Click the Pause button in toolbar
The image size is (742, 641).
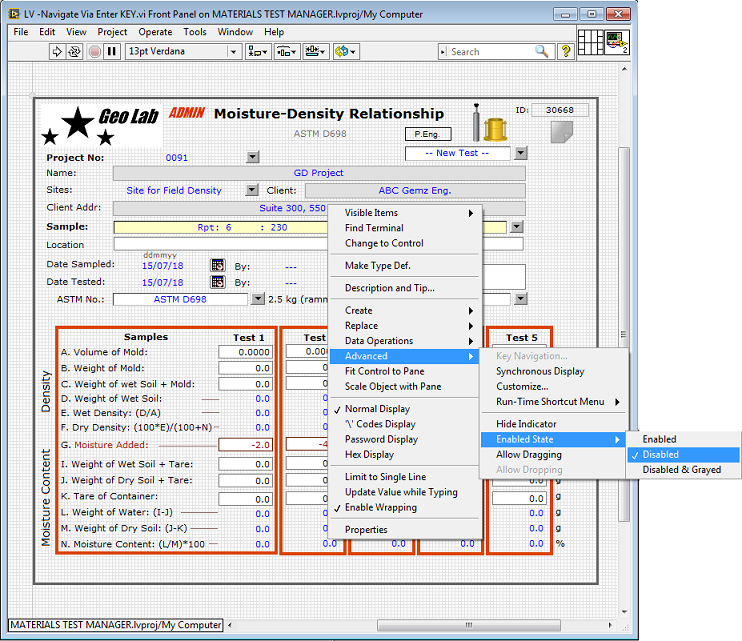(112, 51)
